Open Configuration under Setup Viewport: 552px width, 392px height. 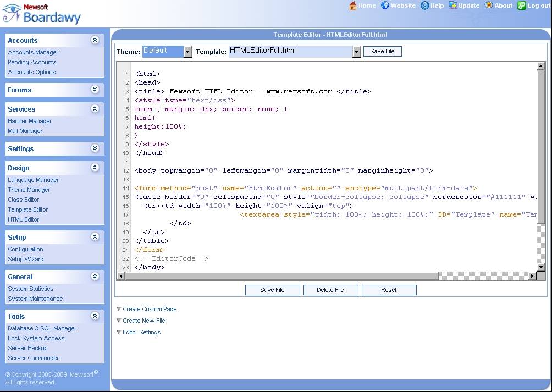25,249
